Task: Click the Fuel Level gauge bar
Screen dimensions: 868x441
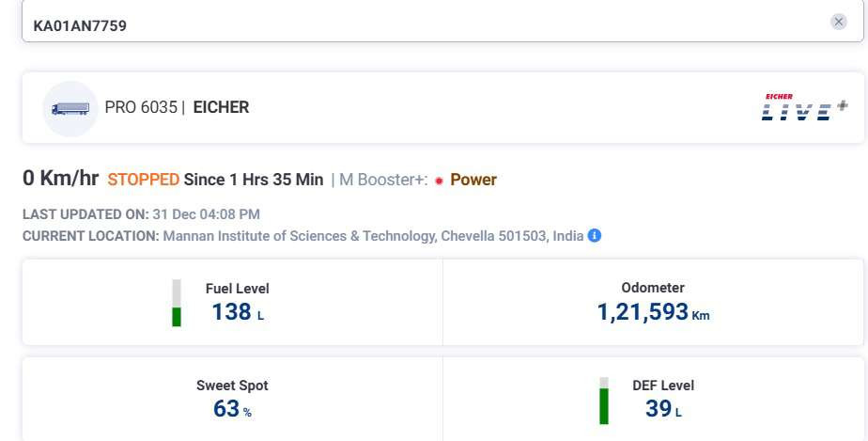Action: (x=177, y=303)
